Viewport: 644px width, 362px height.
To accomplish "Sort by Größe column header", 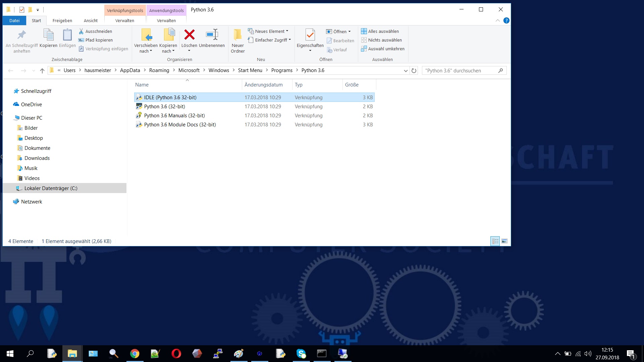I will [359, 85].
